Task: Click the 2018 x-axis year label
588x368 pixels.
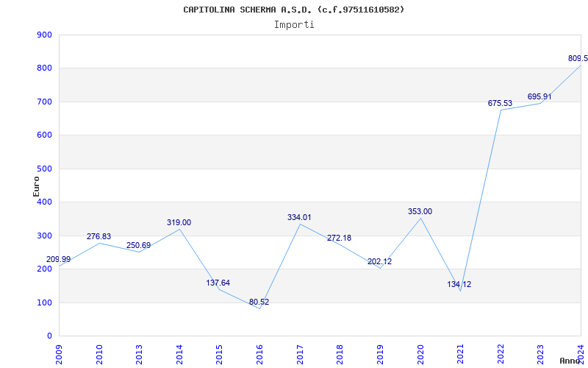Action: tap(340, 355)
